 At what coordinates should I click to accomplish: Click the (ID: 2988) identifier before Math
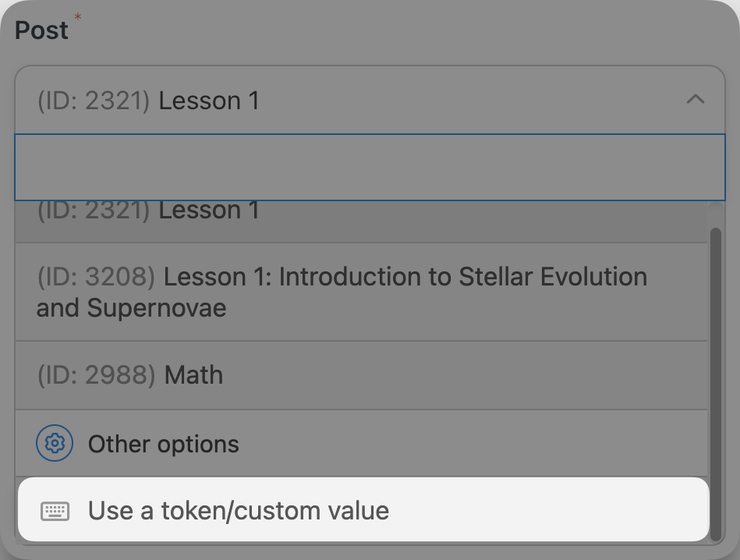tap(96, 375)
